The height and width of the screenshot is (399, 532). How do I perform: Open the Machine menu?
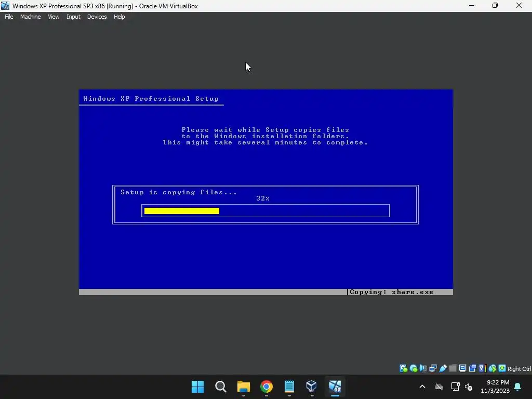point(30,17)
